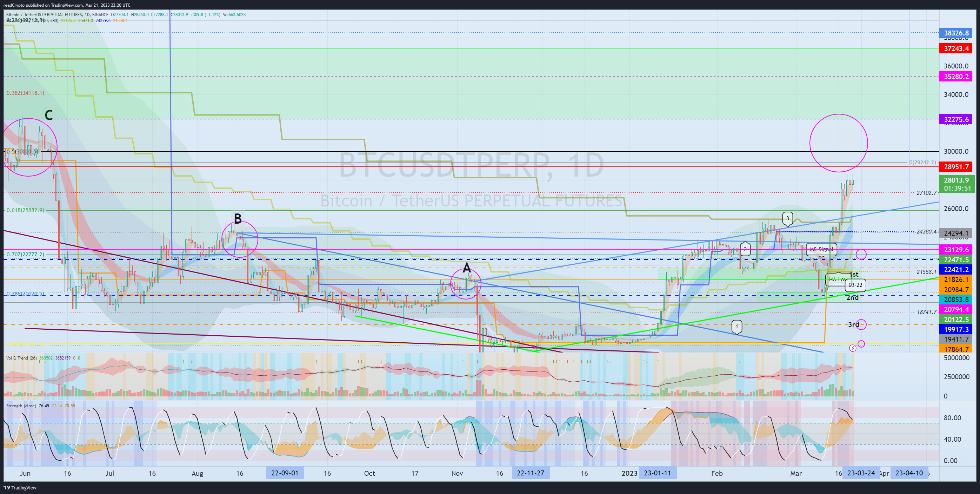Select the 23-04-10 date marker
The height and width of the screenshot is (494, 980).
coord(909,473)
